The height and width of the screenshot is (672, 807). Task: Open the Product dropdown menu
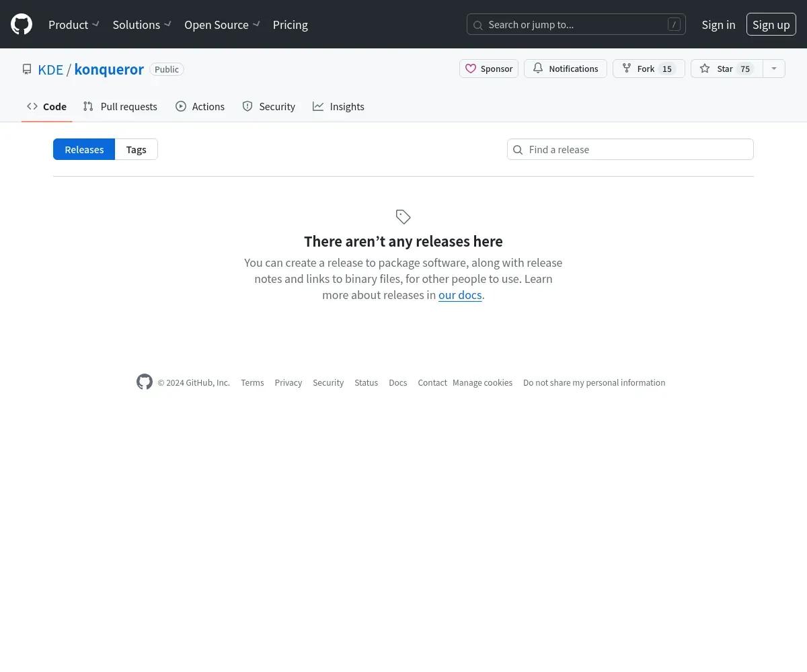coord(74,25)
